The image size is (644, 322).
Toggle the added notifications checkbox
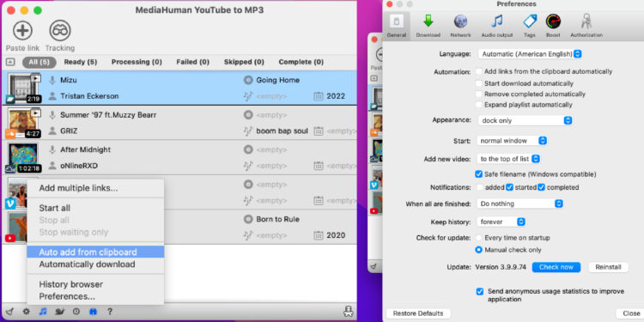pyautogui.click(x=479, y=187)
